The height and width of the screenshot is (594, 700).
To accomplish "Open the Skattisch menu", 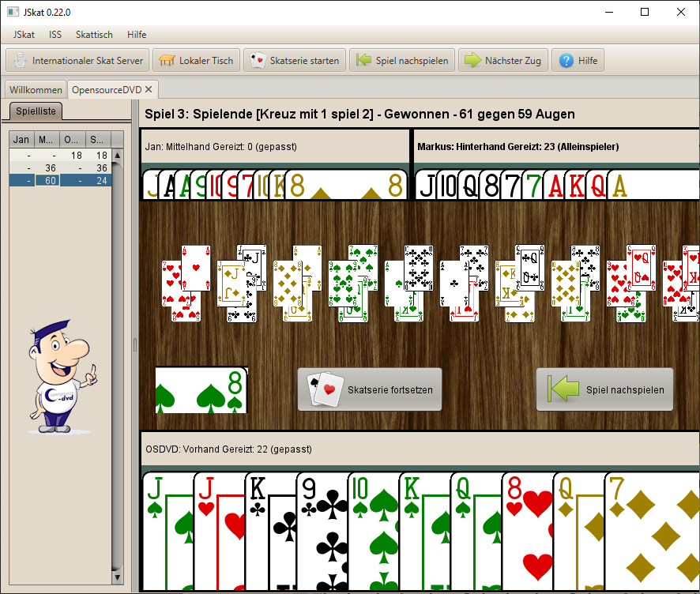I will 94,35.
